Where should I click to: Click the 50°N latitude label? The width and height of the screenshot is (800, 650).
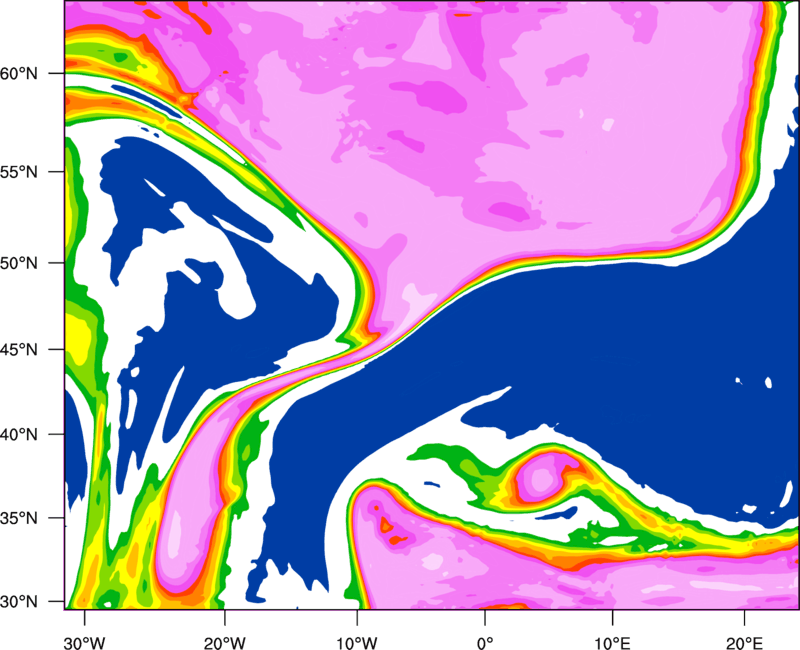19,263
